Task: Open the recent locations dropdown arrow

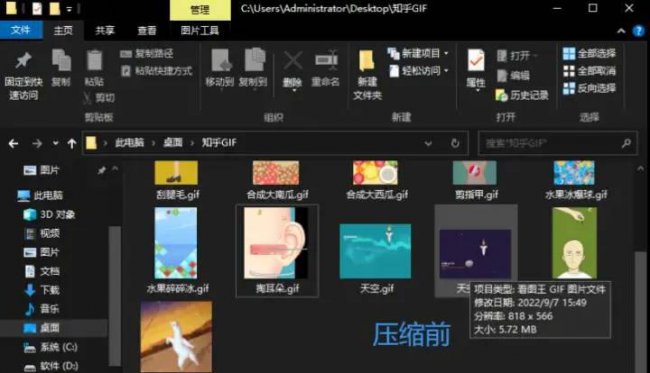Action: pos(56,143)
